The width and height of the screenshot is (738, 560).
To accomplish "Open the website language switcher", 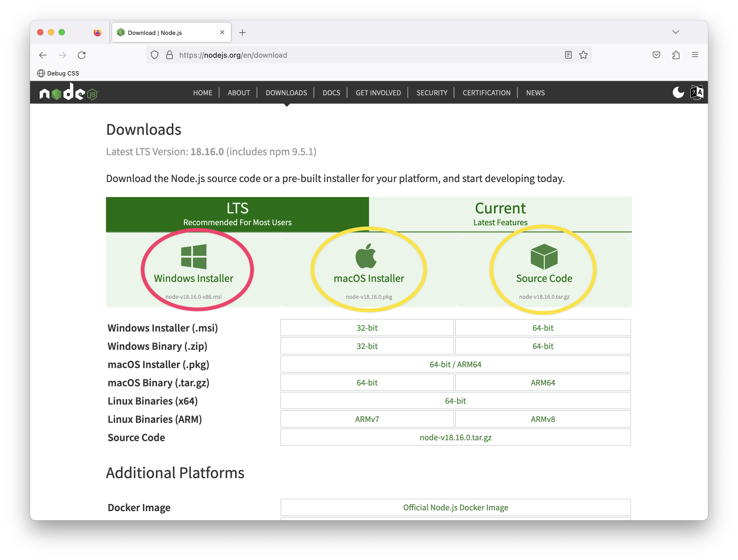I will point(697,92).
